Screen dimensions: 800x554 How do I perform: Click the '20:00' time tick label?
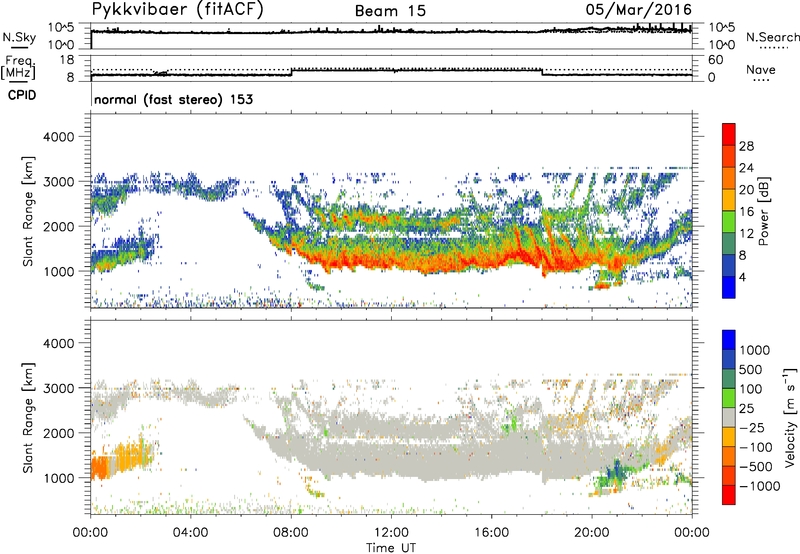(592, 533)
